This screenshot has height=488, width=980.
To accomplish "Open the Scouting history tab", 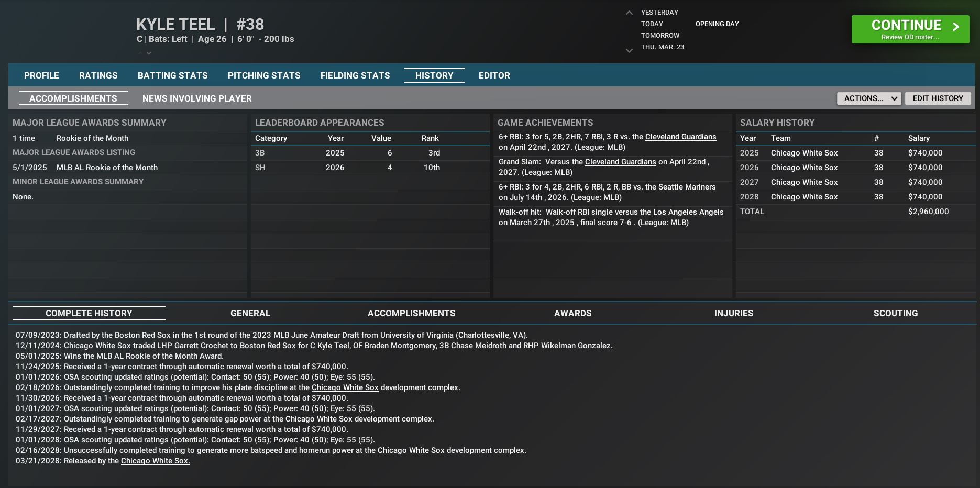I will click(x=895, y=313).
